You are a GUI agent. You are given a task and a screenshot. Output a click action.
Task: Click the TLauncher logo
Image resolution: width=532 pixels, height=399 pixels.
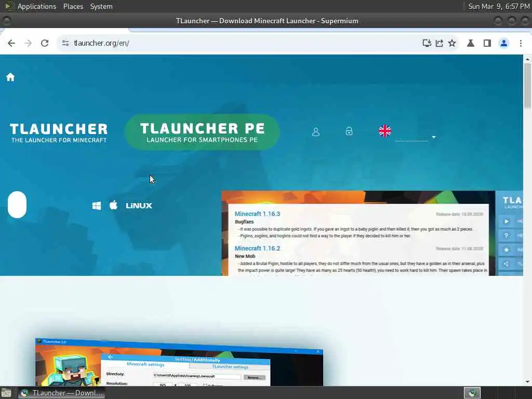(58, 132)
